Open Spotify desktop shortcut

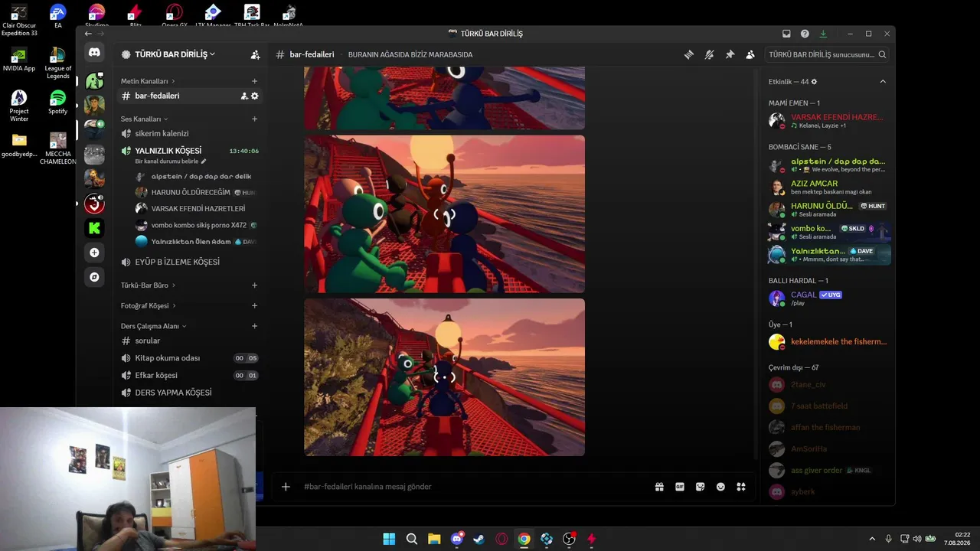pos(57,103)
